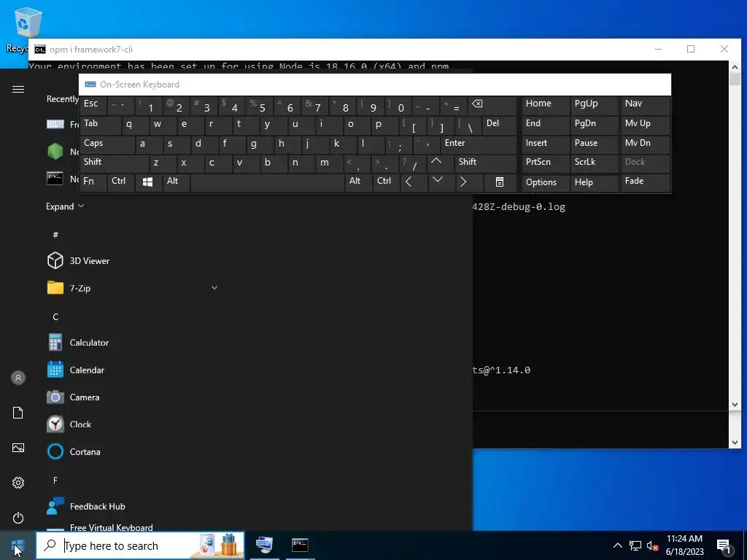Viewport: 747px width, 560px height.
Task: Toggle left Ctrl key on keyboard
Action: tap(121, 182)
